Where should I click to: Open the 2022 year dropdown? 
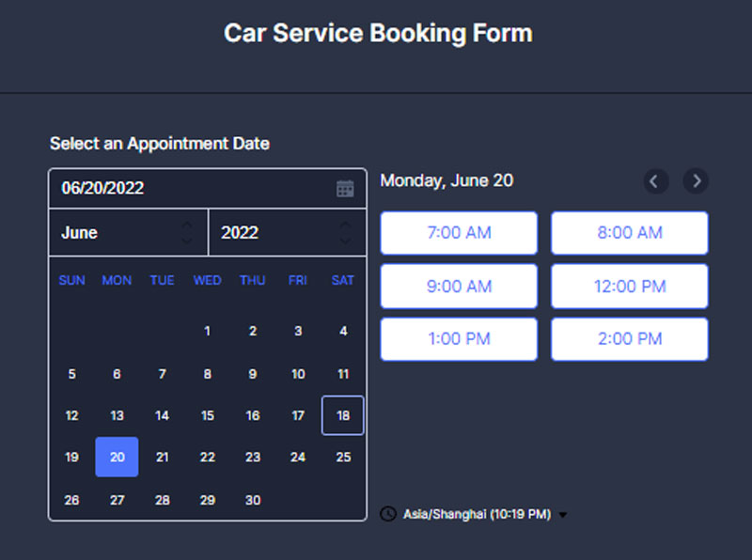288,232
